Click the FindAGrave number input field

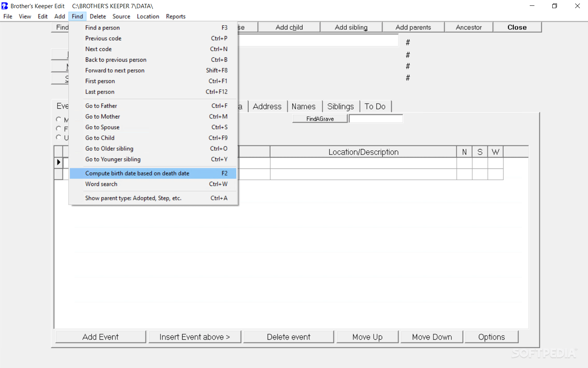pyautogui.click(x=376, y=118)
